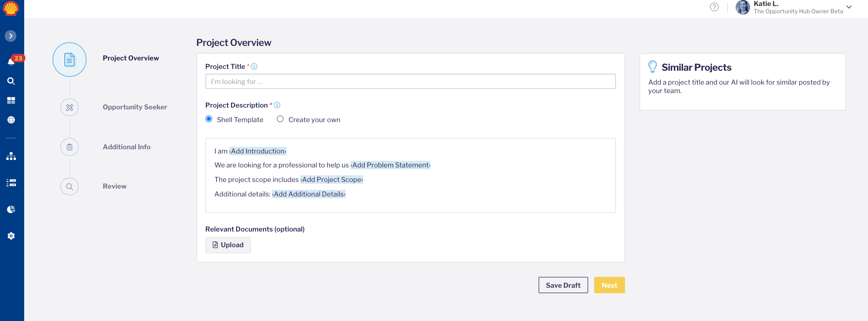This screenshot has height=321, width=868.
Task: Open the Katie L. account dropdown
Action: pyautogui.click(x=849, y=7)
